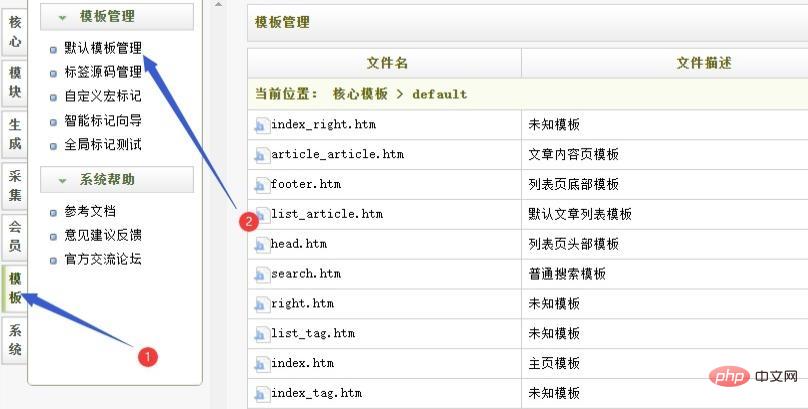The height and width of the screenshot is (409, 808).
Task: Switch to the 核心 vertical tab
Action: pyautogui.click(x=14, y=31)
